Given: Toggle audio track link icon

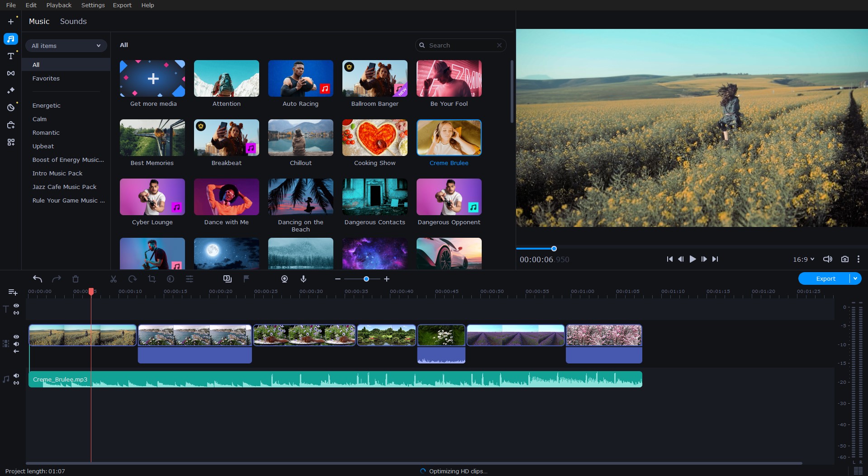Looking at the screenshot, I should tap(16, 383).
